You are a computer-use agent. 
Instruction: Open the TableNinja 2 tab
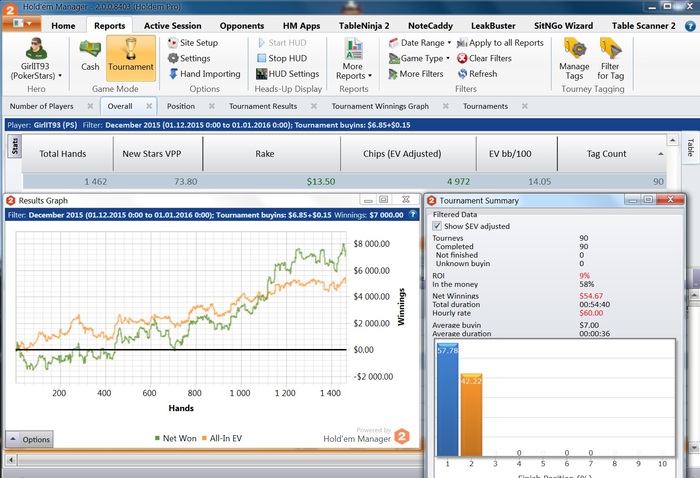(x=364, y=26)
